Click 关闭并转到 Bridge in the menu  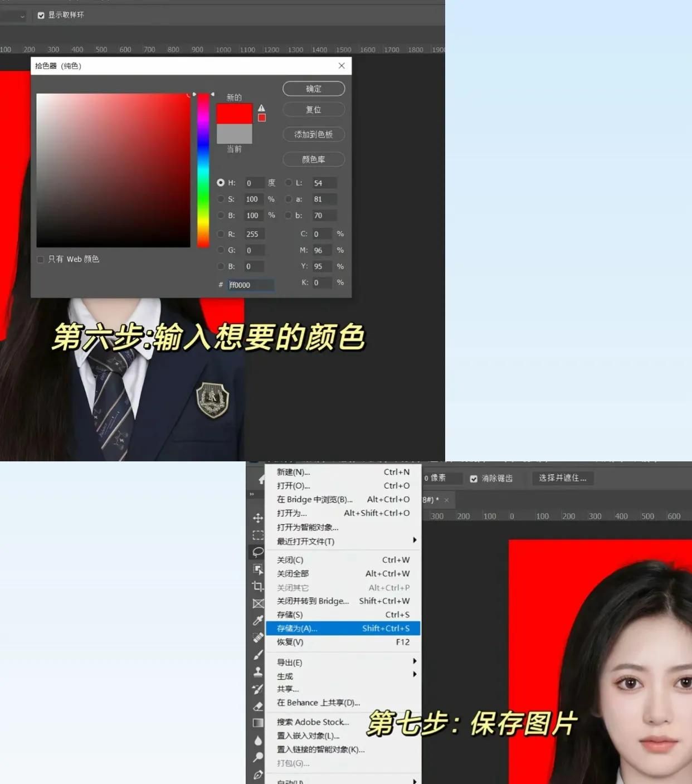[x=313, y=601]
